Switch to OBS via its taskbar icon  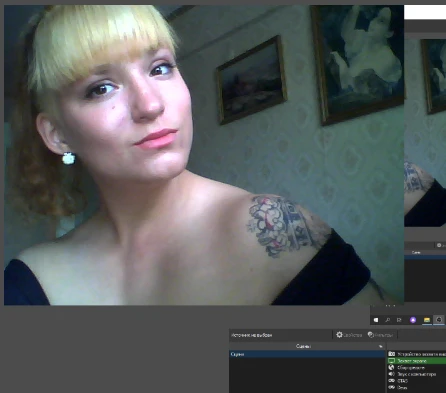point(439,320)
